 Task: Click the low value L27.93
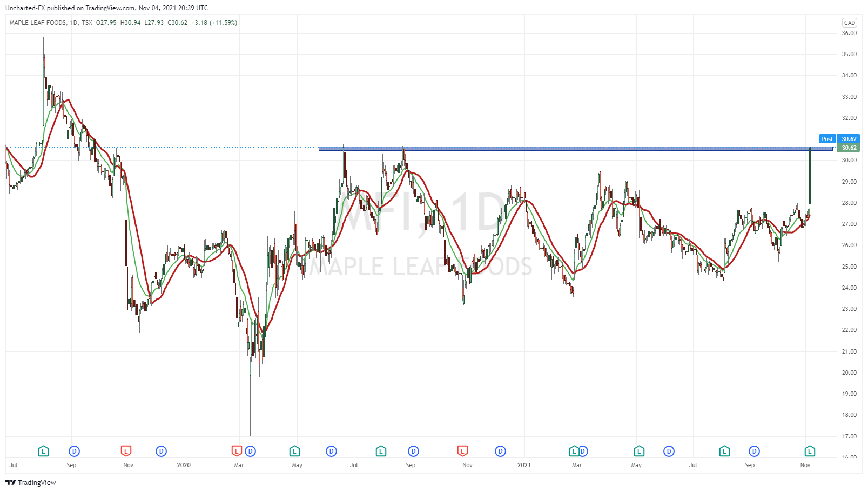[154, 23]
